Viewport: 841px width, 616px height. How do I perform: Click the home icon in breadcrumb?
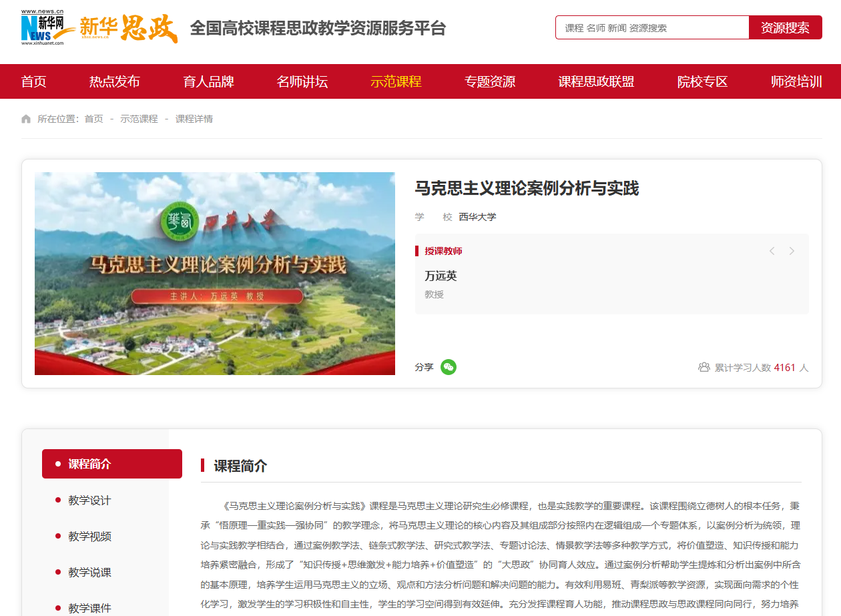tap(26, 119)
